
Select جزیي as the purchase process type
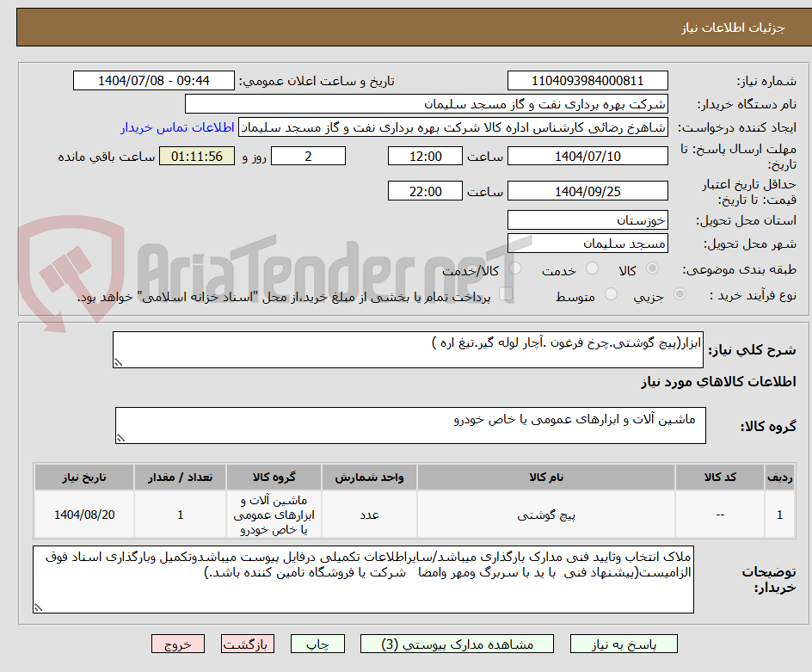tap(679, 293)
